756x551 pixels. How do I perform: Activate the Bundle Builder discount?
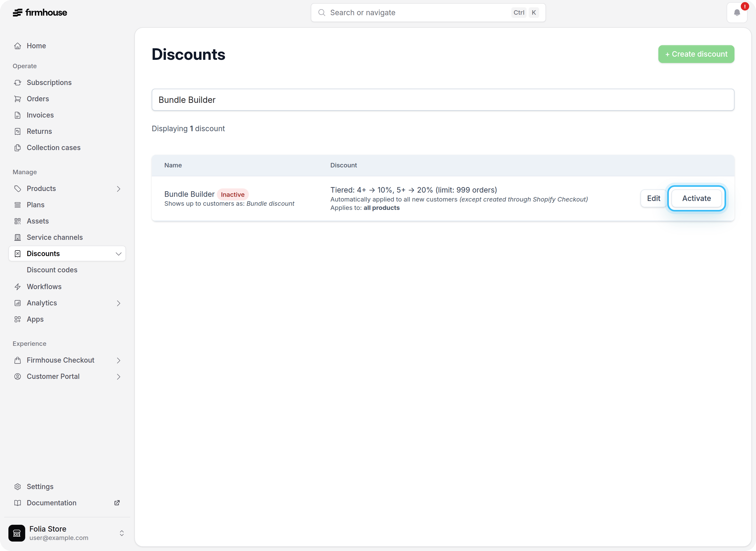(x=696, y=198)
